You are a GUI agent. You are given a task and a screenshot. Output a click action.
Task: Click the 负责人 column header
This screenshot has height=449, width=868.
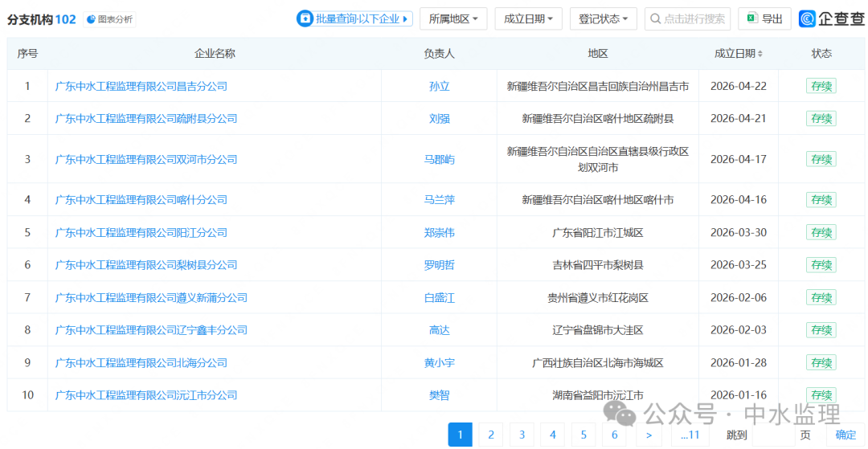click(x=439, y=54)
